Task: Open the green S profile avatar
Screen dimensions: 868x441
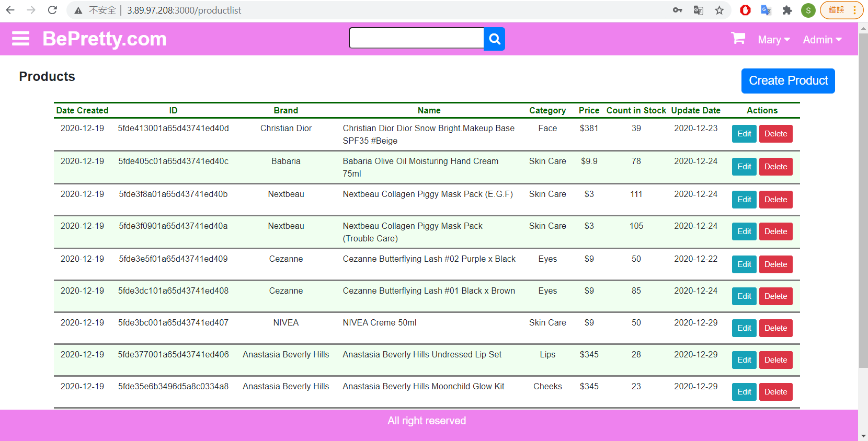Action: [808, 10]
